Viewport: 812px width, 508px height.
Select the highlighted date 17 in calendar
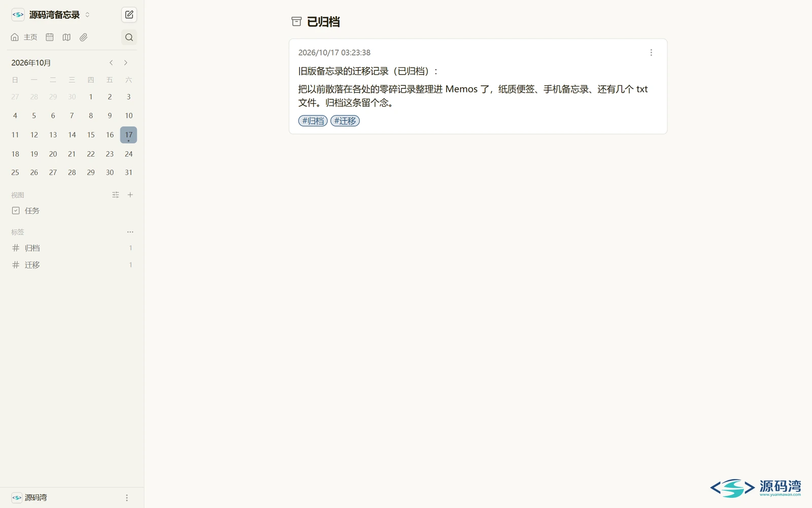point(128,135)
